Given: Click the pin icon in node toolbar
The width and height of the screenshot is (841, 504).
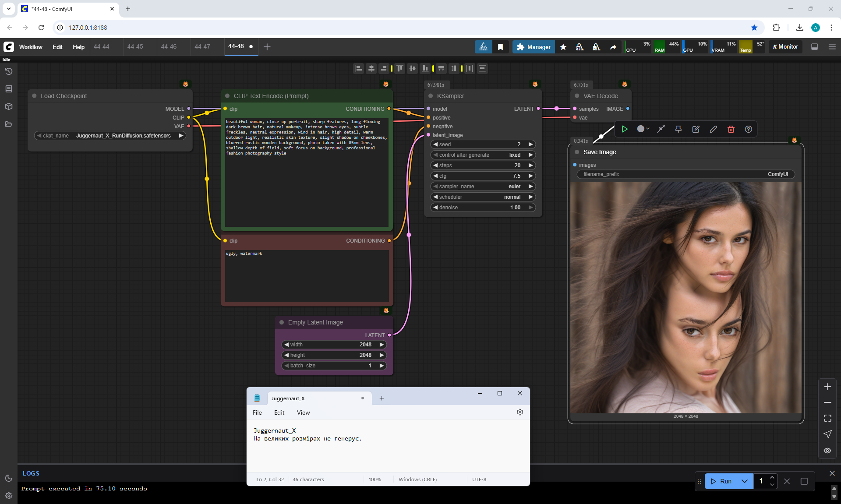Looking at the screenshot, I should pyautogui.click(x=678, y=129).
